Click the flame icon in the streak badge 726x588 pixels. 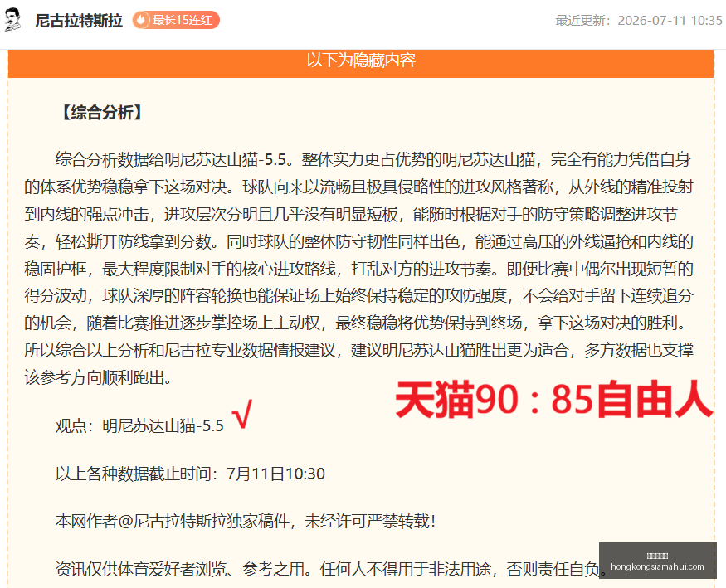pyautogui.click(x=141, y=21)
